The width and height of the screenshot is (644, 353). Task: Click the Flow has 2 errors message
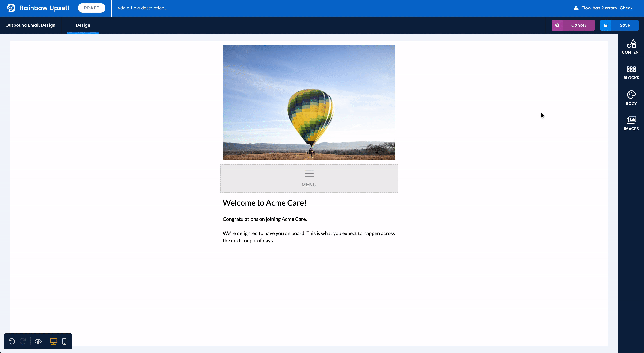point(599,8)
